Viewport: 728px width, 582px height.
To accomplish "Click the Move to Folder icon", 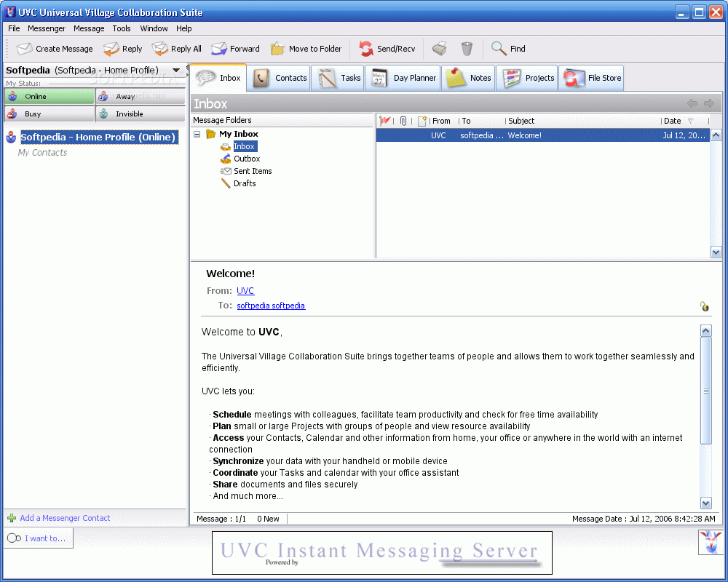I will [277, 49].
